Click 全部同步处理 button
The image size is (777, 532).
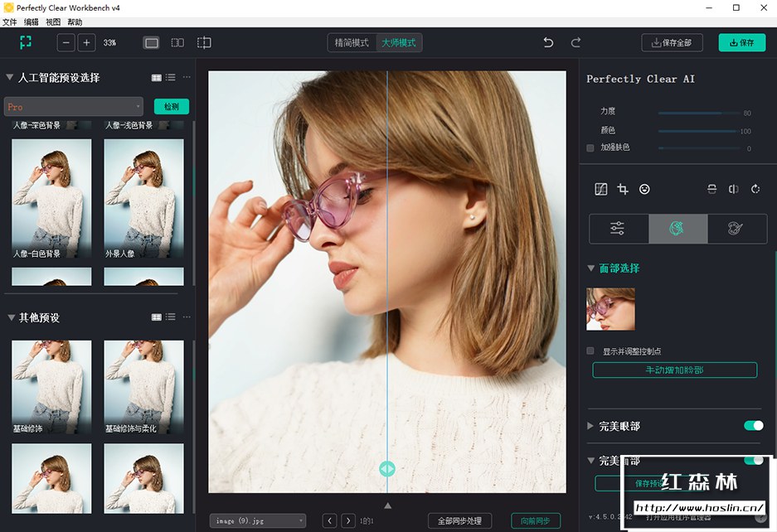[460, 520]
